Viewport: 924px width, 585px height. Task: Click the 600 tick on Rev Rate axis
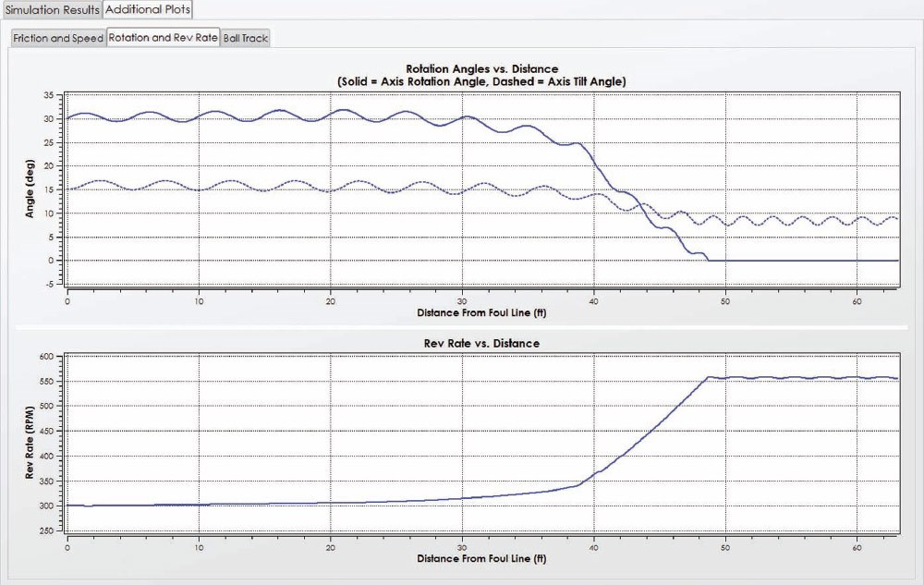(x=52, y=357)
